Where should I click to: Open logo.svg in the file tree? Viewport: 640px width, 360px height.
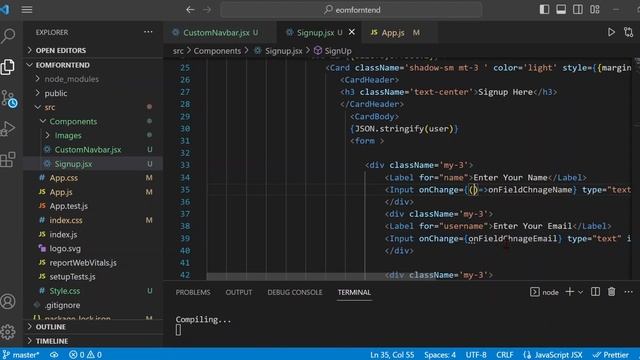pos(65,249)
